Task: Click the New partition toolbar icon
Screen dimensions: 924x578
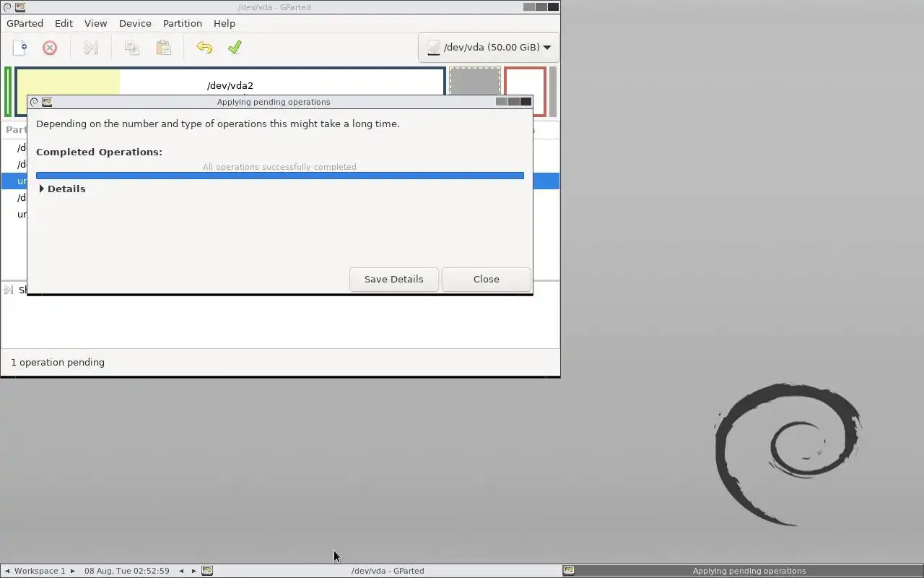Action: pos(19,48)
